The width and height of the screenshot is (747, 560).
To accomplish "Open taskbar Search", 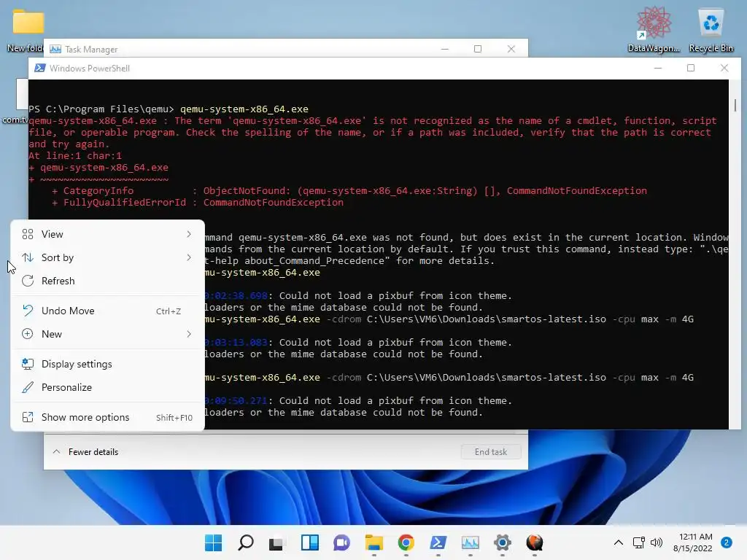I will (245, 542).
